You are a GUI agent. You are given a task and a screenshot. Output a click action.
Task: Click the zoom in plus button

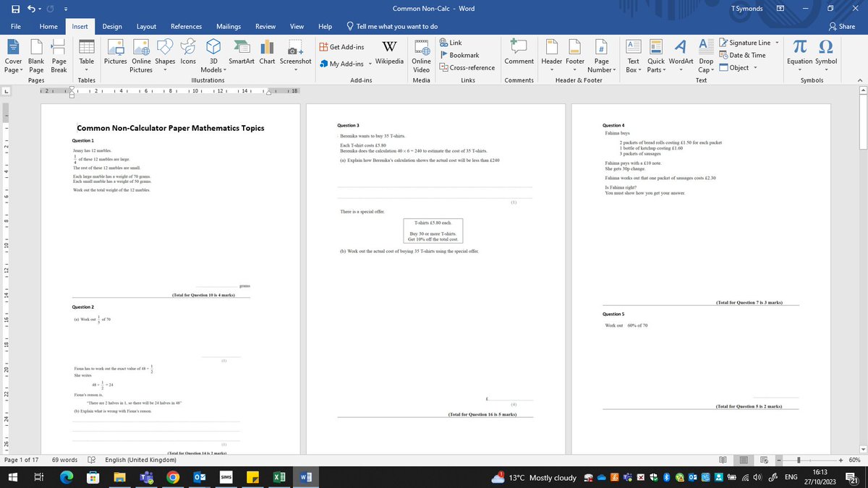(x=841, y=460)
